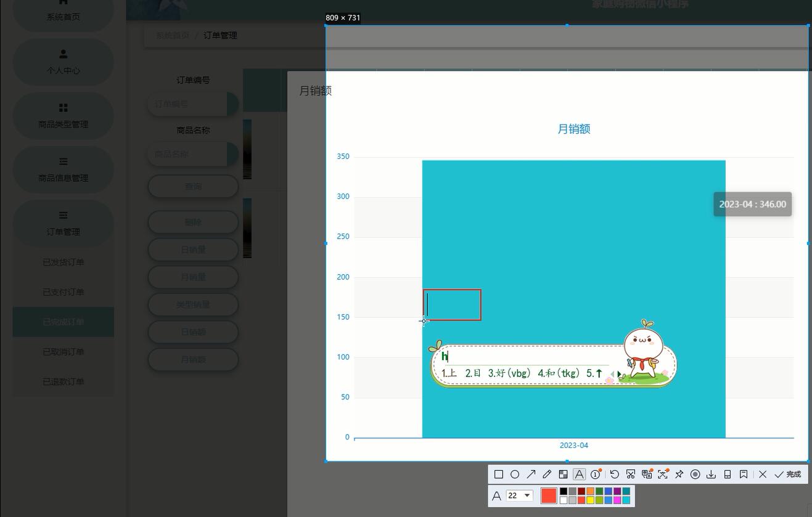
Task: Open the font size 22 dropdown
Action: pyautogui.click(x=520, y=495)
